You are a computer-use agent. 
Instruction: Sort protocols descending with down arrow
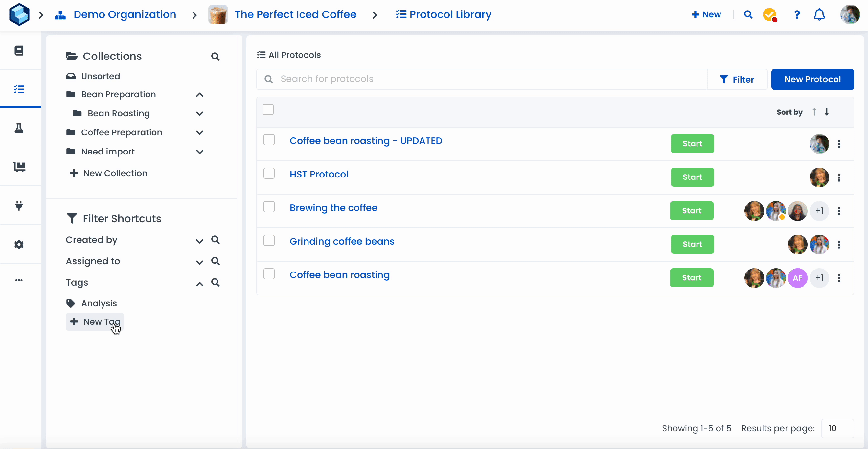pyautogui.click(x=827, y=112)
